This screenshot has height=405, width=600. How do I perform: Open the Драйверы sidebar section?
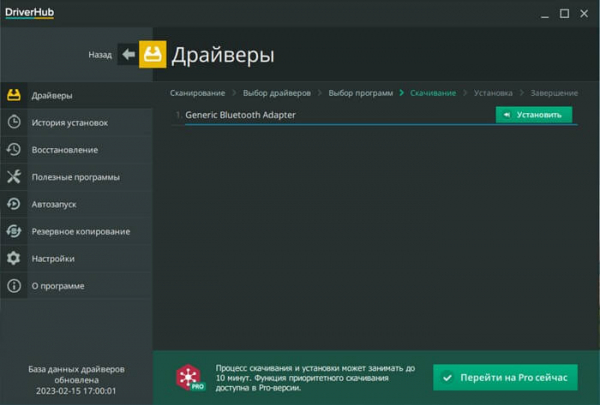(77, 95)
